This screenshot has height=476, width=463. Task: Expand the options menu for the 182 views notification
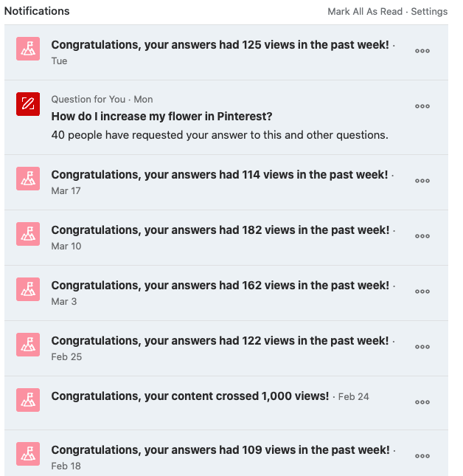(x=422, y=236)
